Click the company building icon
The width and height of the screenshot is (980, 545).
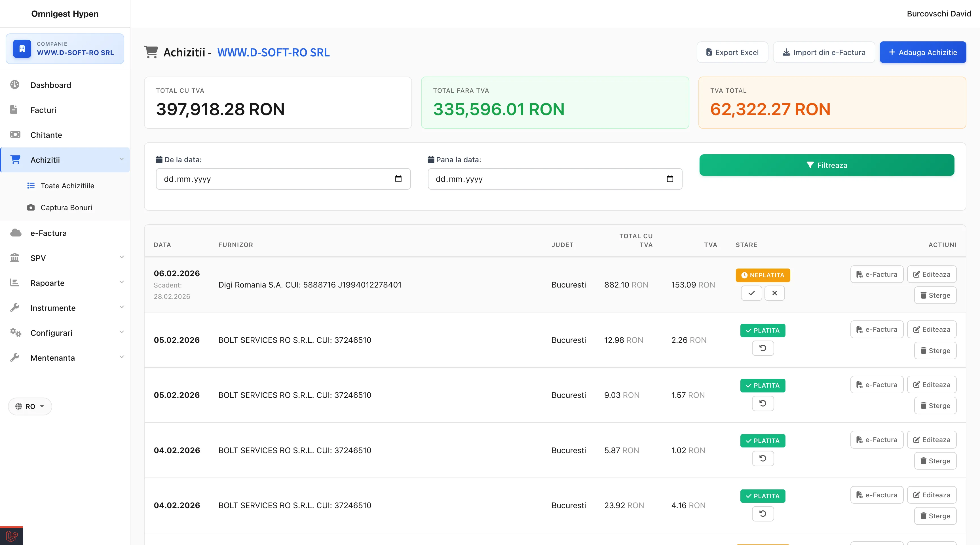[x=22, y=49]
